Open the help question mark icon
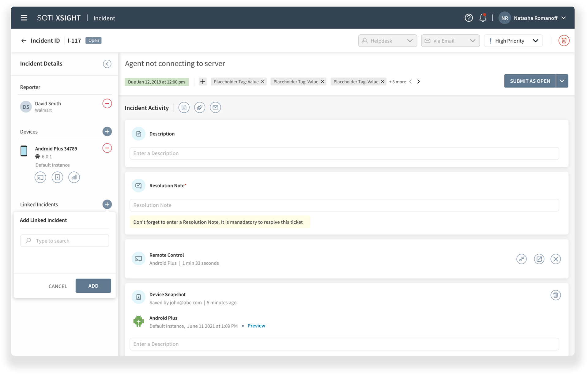The image size is (588, 374). tap(469, 18)
